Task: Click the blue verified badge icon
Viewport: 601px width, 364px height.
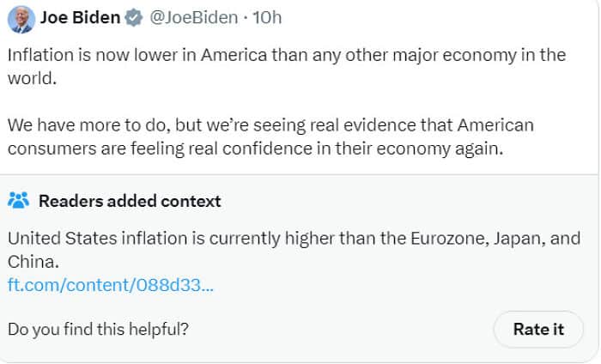Action: [133, 18]
